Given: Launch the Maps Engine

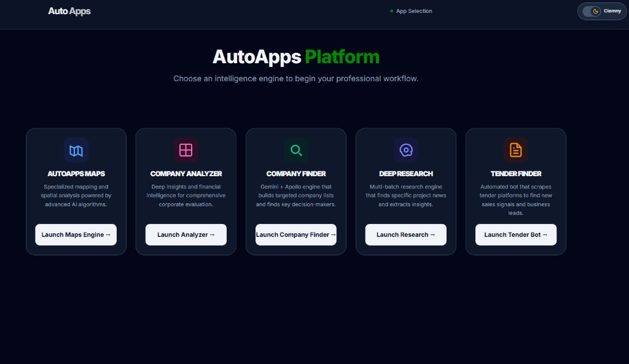Looking at the screenshot, I should pos(76,234).
